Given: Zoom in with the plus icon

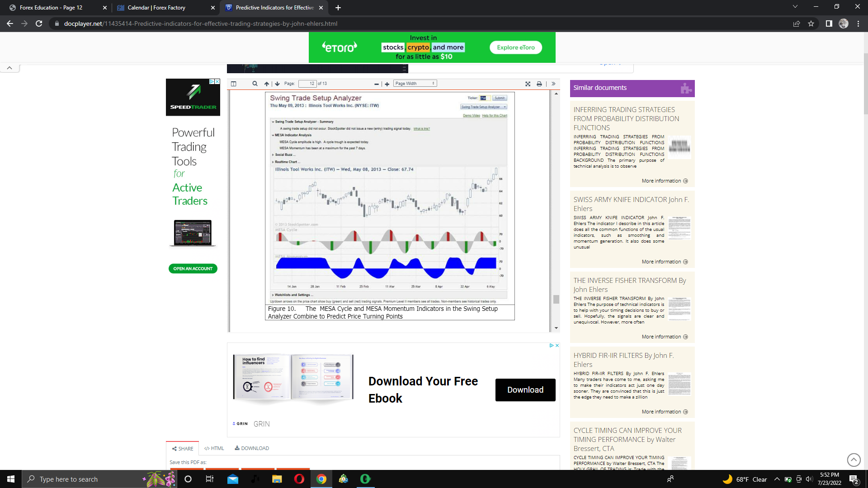Looking at the screenshot, I should pyautogui.click(x=387, y=84).
